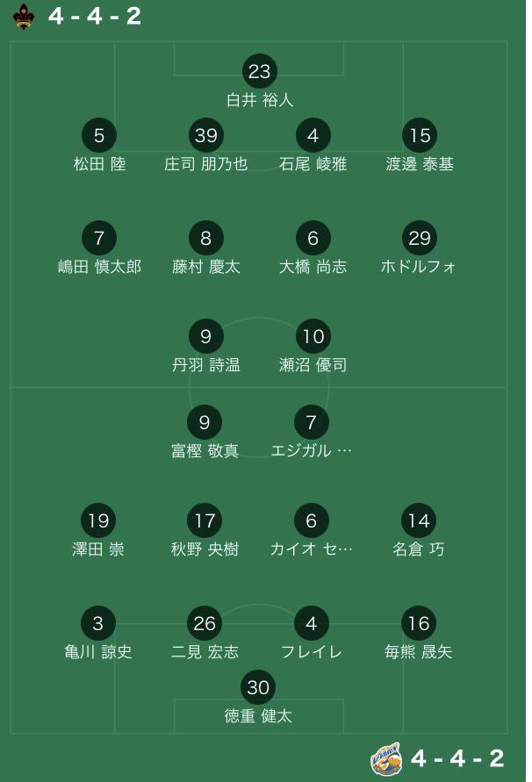532x782 pixels.
Task: Select player number 39 庄司 朋乃也
Action: 205,135
